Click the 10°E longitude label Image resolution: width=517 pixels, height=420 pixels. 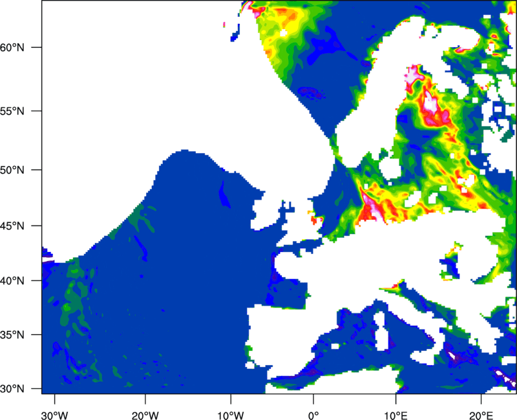[396, 415]
